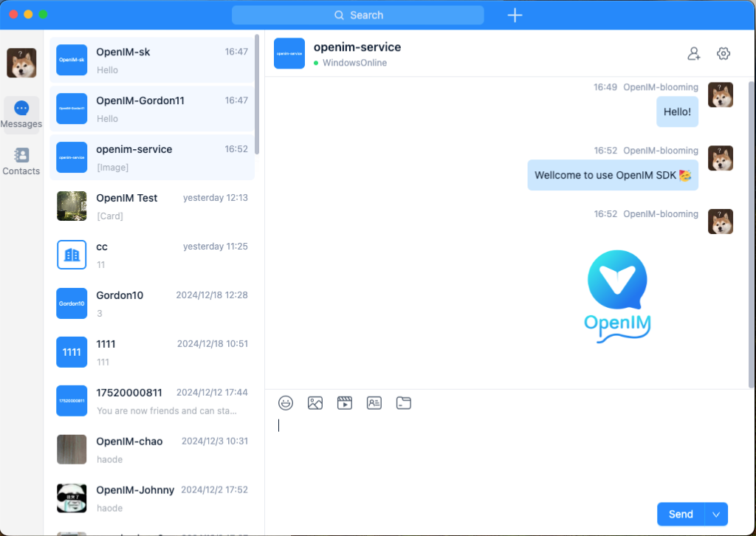Image resolution: width=756 pixels, height=536 pixels.
Task: Click the openim-service avatar in conversation list
Action: pyautogui.click(x=72, y=157)
